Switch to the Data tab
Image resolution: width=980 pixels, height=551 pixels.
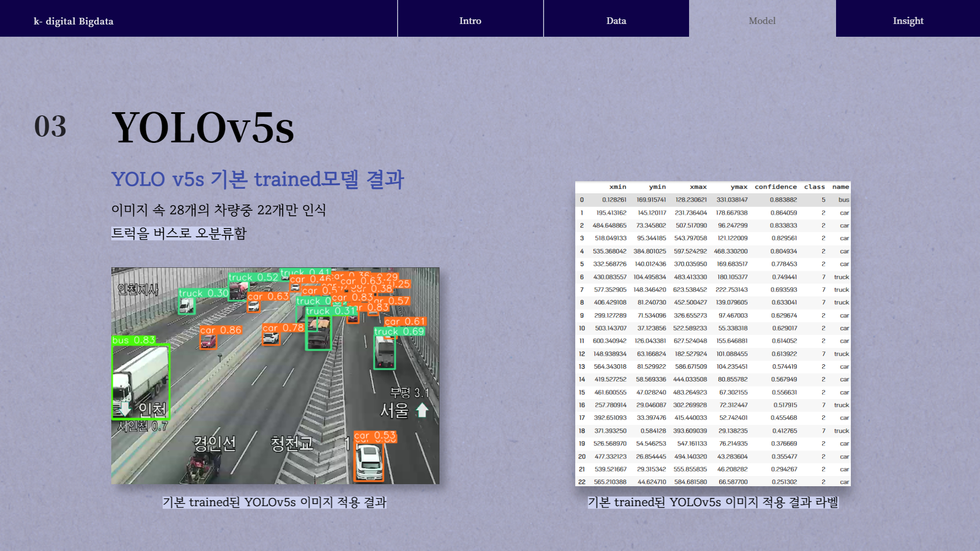pos(616,20)
